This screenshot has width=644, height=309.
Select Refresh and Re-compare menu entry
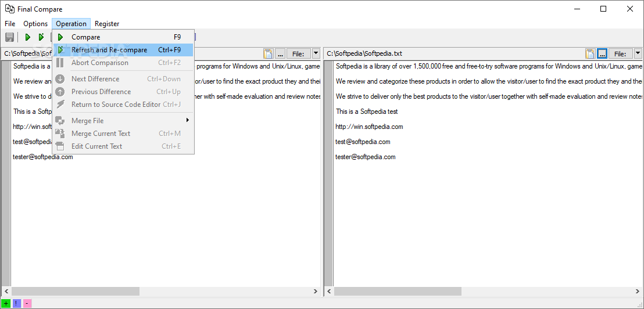[123, 50]
